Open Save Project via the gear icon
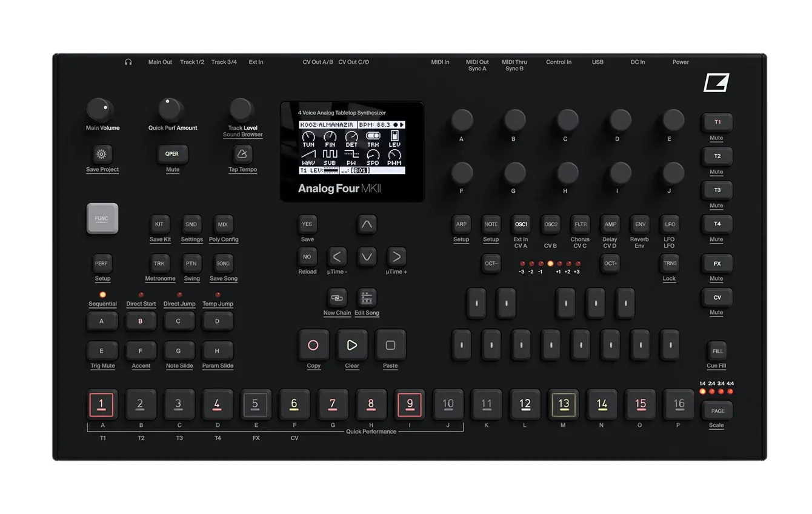 (x=102, y=154)
